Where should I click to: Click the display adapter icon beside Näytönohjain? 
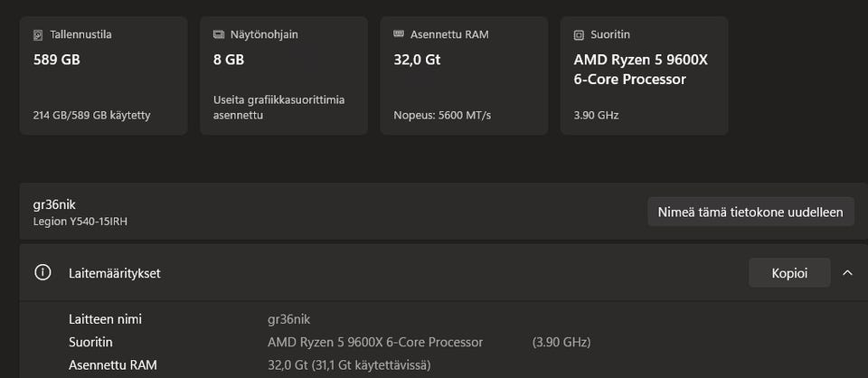(x=219, y=35)
